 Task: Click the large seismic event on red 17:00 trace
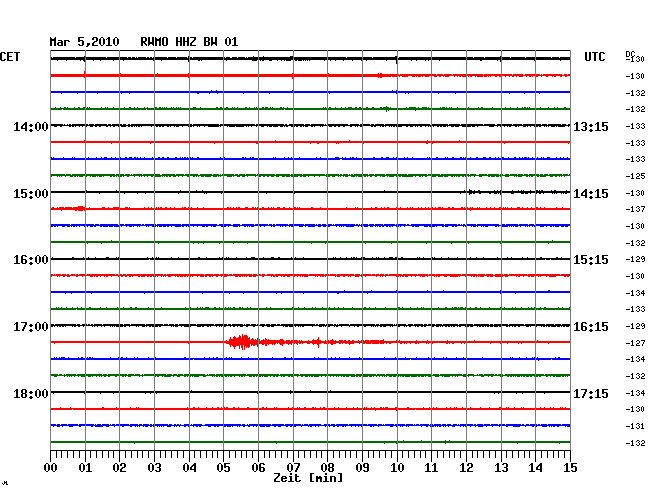click(242, 342)
